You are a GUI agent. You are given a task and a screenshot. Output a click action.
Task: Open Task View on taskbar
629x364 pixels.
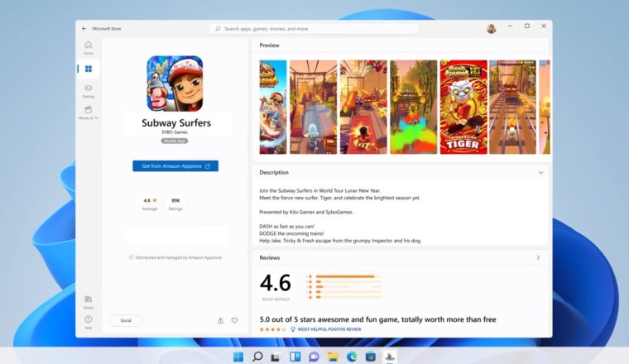pos(276,357)
